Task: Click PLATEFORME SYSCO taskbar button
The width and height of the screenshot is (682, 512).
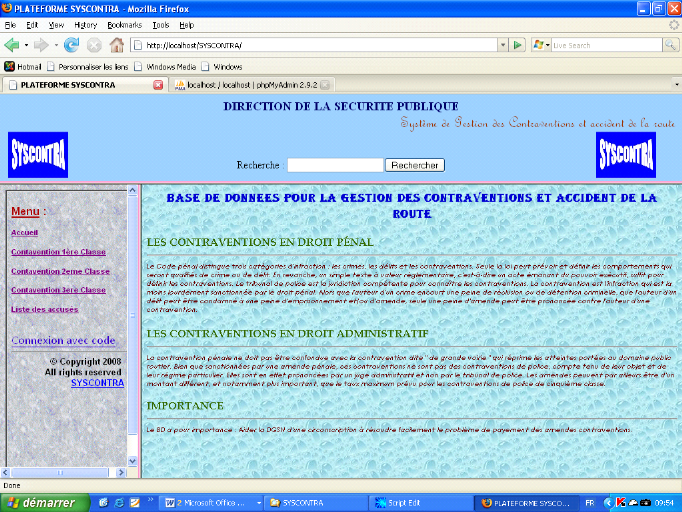Action: pos(525,503)
